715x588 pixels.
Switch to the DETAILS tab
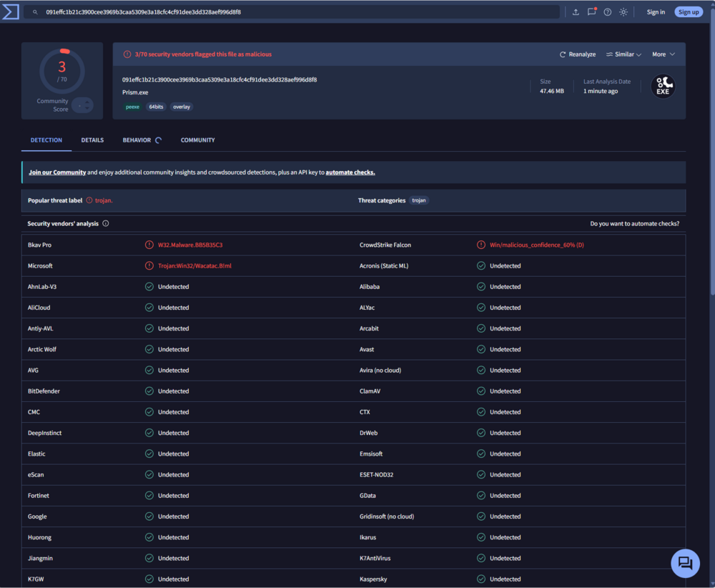pyautogui.click(x=92, y=140)
